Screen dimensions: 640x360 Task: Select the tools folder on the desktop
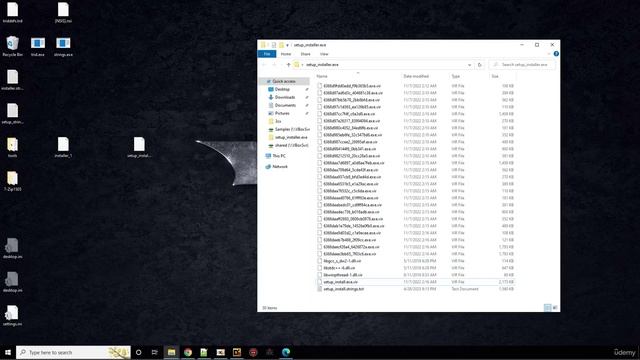click(12, 147)
